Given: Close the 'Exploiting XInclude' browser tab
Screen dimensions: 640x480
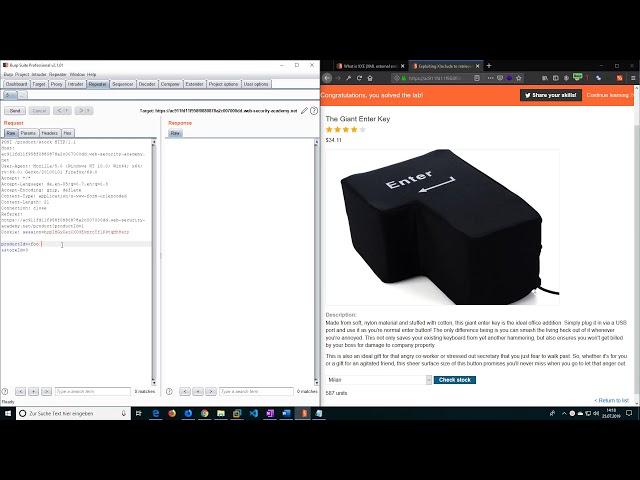Looking at the screenshot, I should 478,66.
